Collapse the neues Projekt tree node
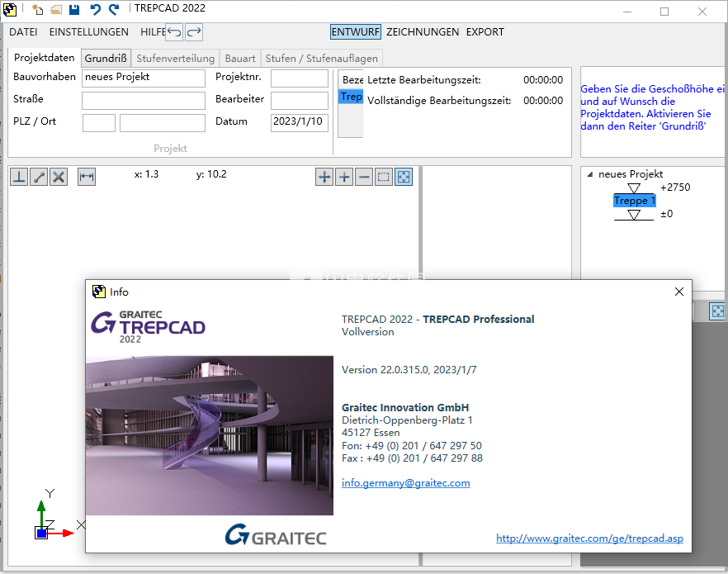This screenshot has width=728, height=574. pyautogui.click(x=590, y=174)
